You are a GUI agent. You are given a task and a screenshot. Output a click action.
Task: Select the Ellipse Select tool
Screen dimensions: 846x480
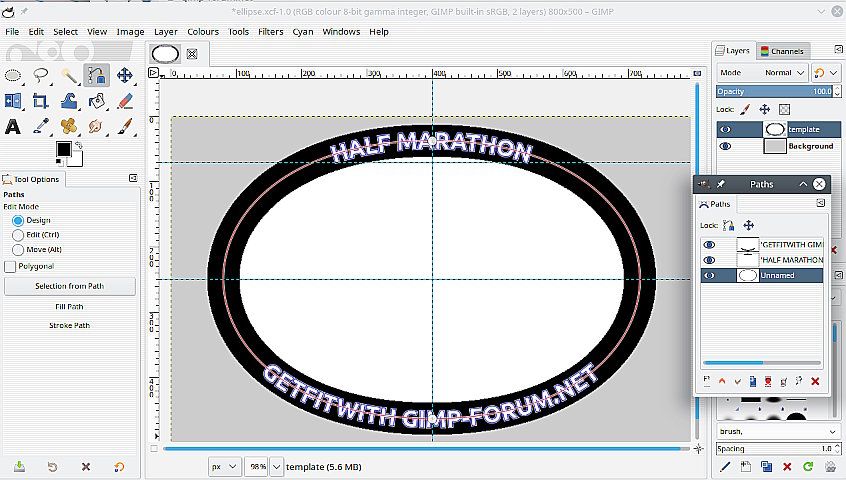(13, 76)
